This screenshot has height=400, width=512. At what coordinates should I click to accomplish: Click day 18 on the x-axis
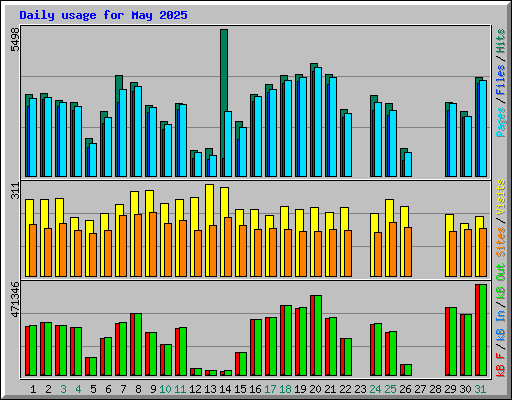pyautogui.click(x=285, y=389)
